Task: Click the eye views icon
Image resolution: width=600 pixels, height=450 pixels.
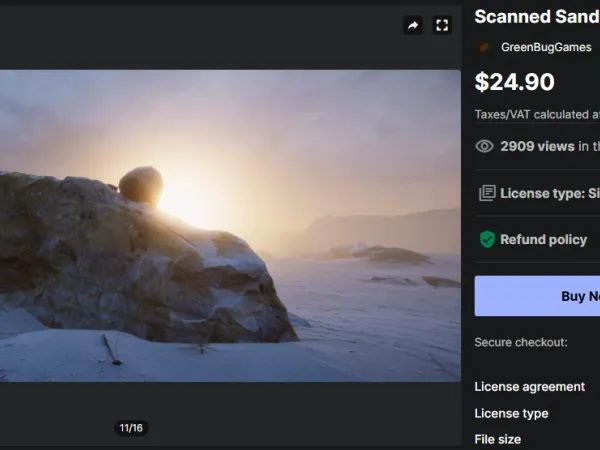Action: click(x=484, y=146)
